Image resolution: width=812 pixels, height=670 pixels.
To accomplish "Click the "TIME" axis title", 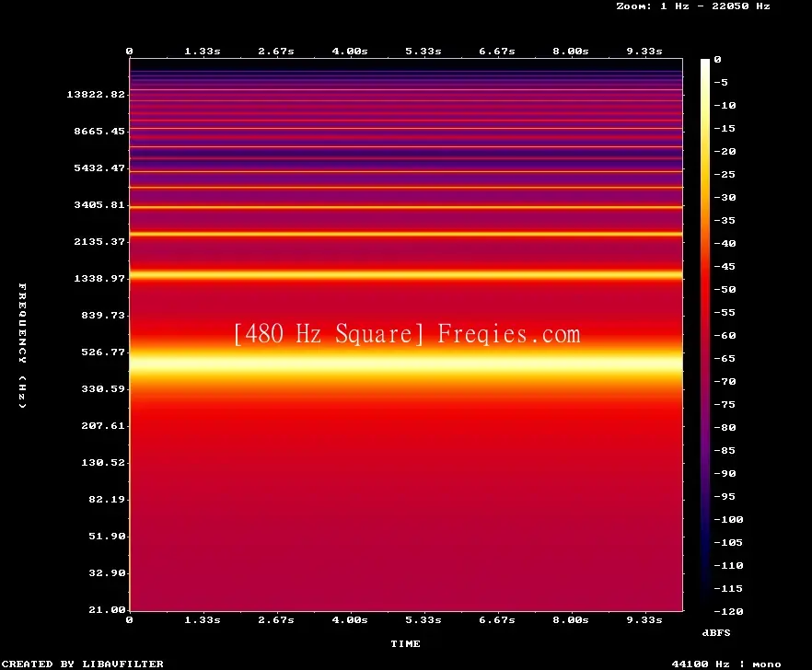I will (405, 643).
